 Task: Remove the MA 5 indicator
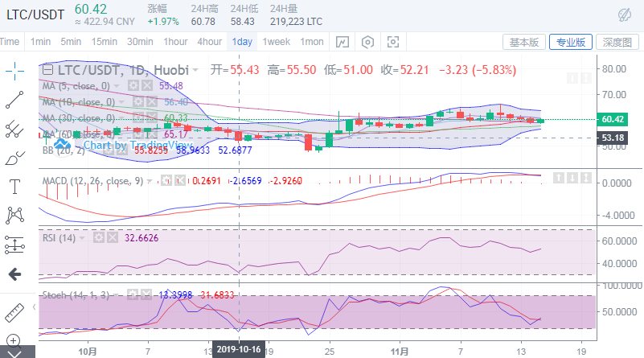(147, 86)
